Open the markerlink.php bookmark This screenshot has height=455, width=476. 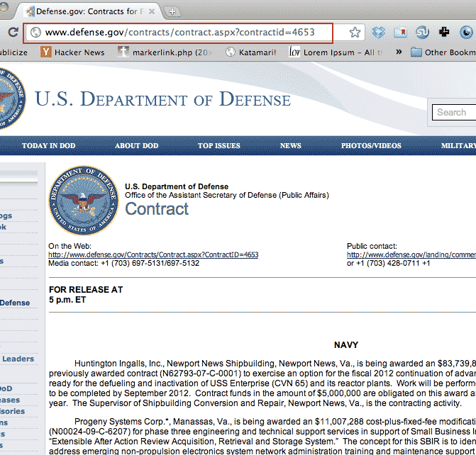(x=165, y=52)
